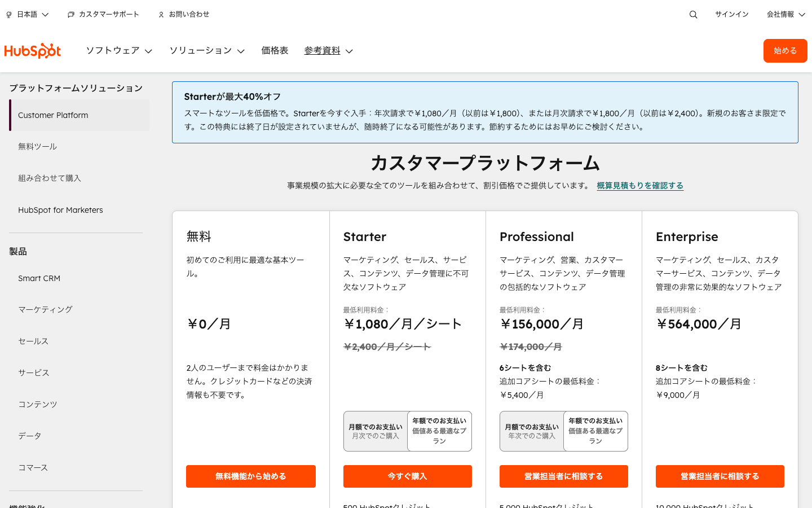Click 無料機能から始める in the free plan
The height and width of the screenshot is (508, 812).
250,476
